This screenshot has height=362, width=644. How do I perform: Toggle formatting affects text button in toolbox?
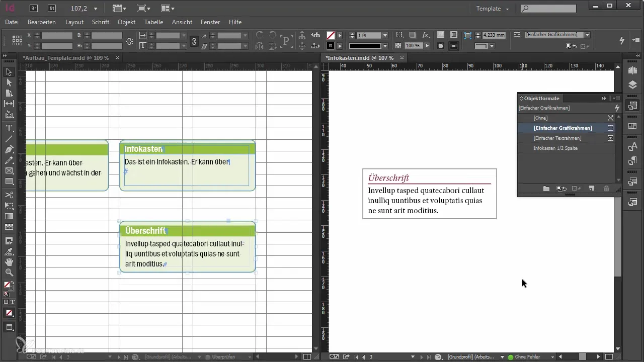tap(13, 302)
